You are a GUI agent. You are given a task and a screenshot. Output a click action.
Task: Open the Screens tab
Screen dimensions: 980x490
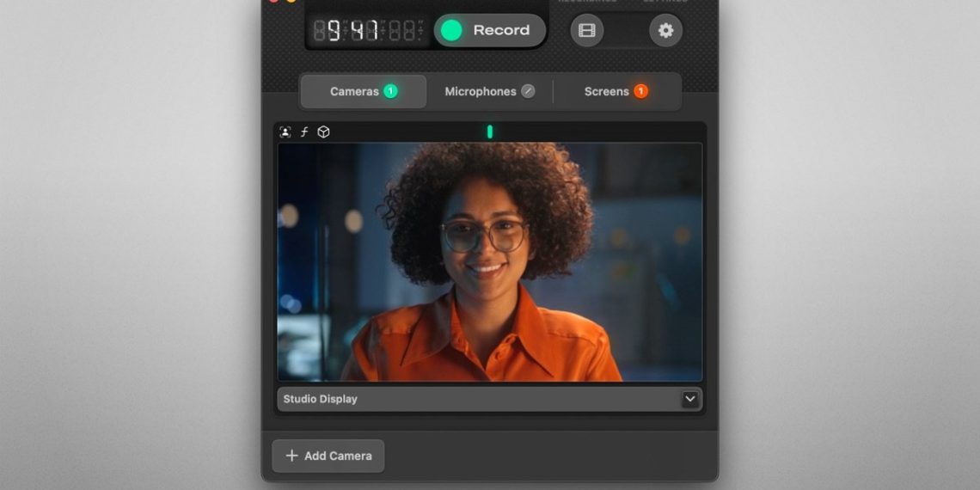tap(606, 91)
